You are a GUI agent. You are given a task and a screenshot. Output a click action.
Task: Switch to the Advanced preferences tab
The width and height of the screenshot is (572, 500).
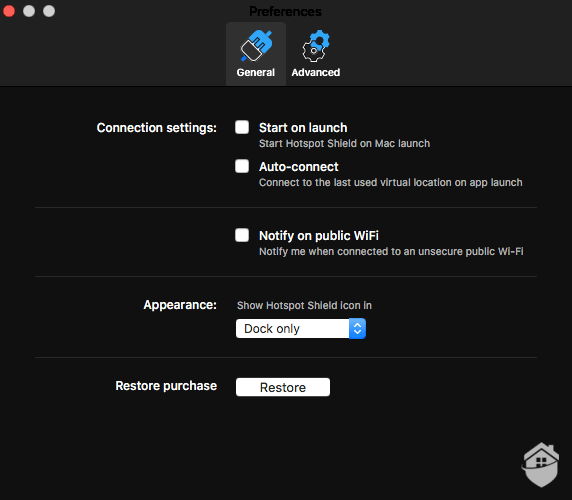pos(316,54)
